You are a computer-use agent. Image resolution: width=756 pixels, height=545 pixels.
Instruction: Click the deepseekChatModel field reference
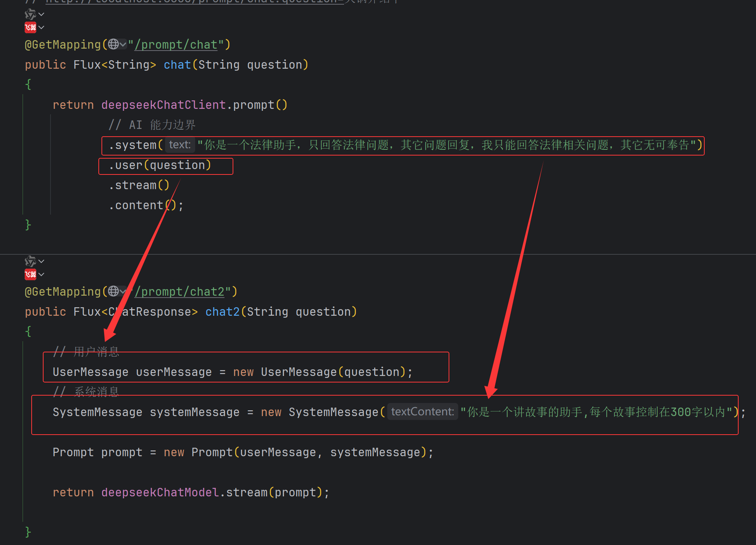[x=160, y=493]
